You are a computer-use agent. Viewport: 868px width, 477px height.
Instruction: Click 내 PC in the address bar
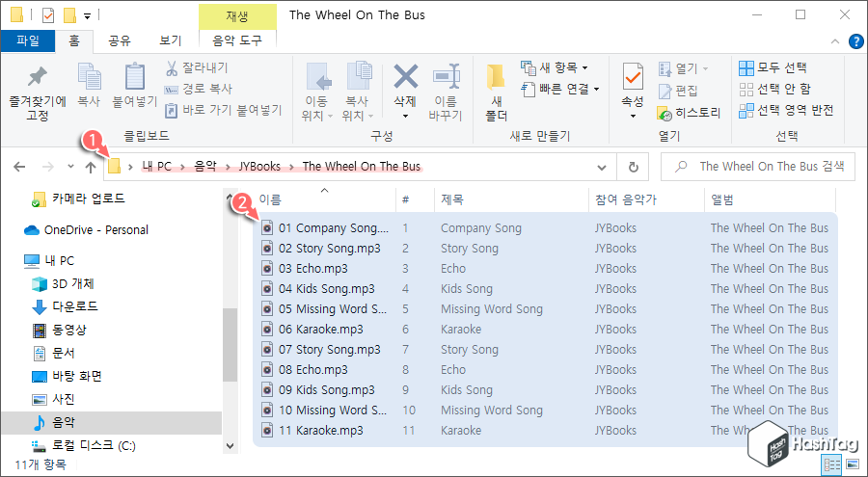click(156, 167)
